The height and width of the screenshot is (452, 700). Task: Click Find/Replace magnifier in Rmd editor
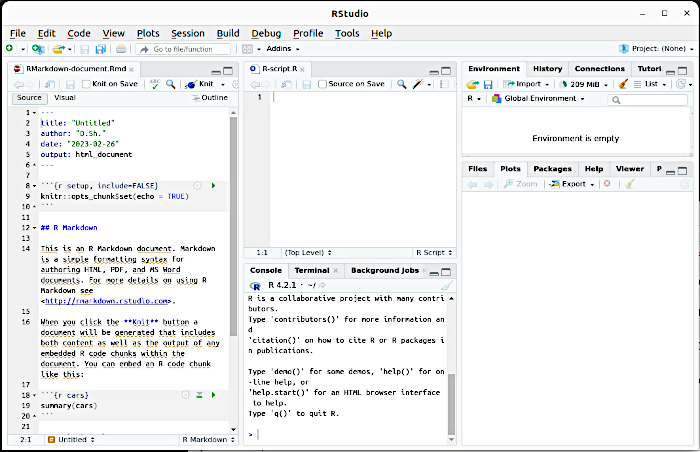(x=171, y=84)
